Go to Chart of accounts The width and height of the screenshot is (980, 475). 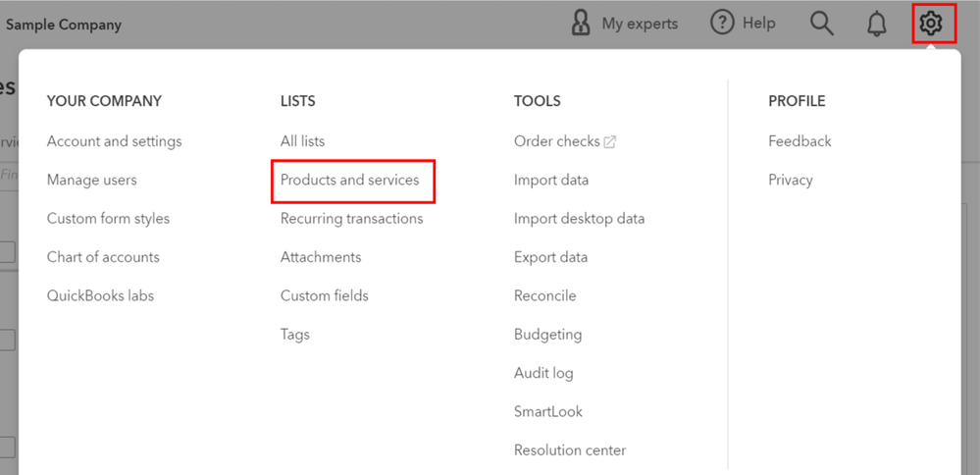click(x=103, y=257)
